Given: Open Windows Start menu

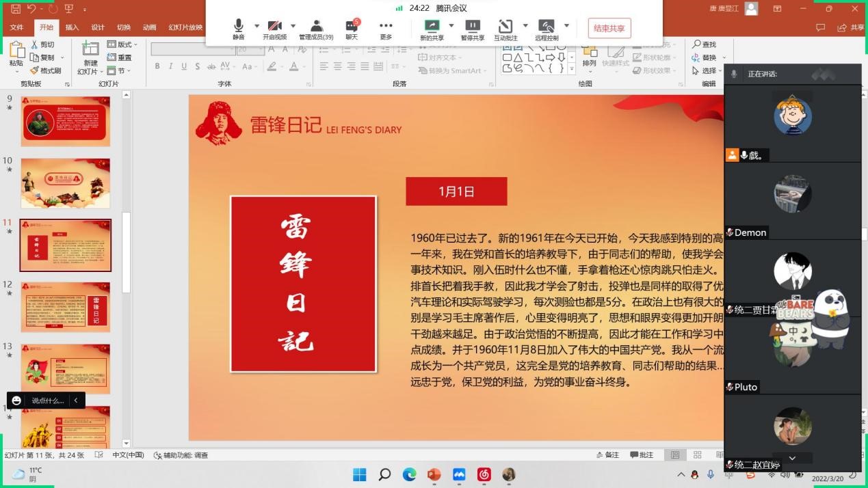Looking at the screenshot, I should [x=359, y=474].
